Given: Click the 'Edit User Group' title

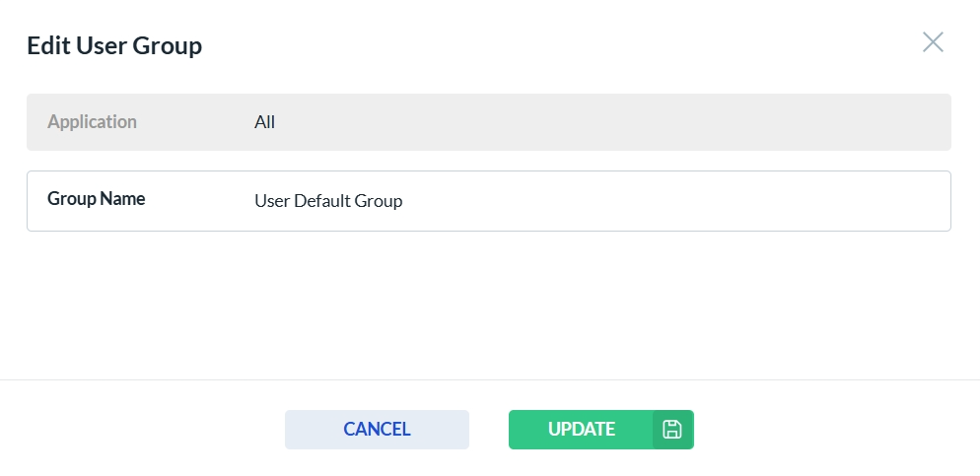Looking at the screenshot, I should [x=114, y=45].
